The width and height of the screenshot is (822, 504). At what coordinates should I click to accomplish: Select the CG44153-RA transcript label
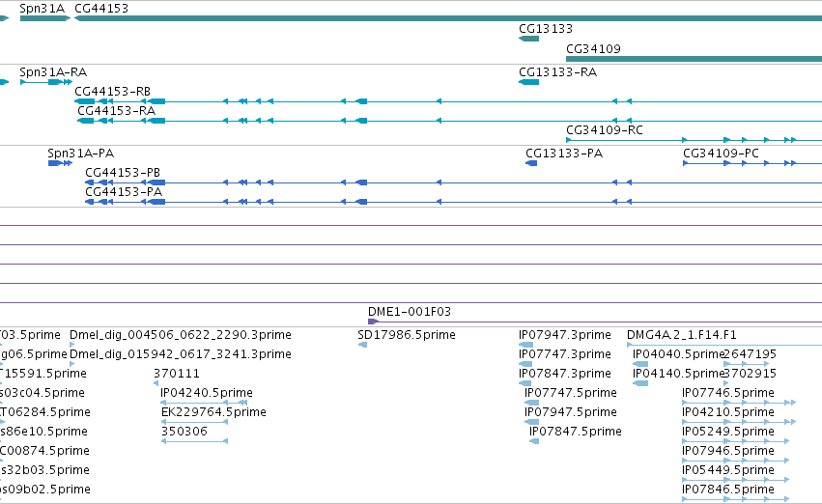(x=116, y=111)
